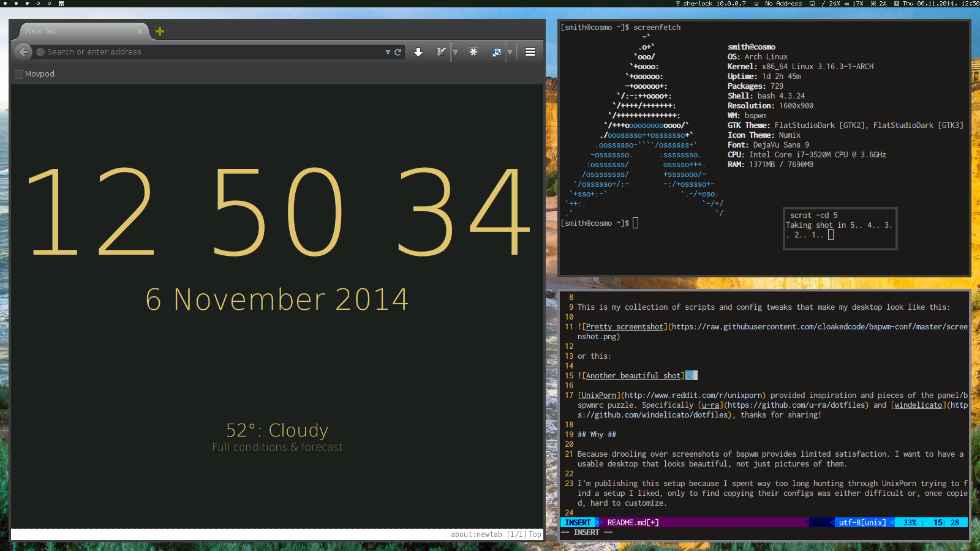Click the memory icon beside 17%
The width and height of the screenshot is (980, 551).
tap(846, 4)
